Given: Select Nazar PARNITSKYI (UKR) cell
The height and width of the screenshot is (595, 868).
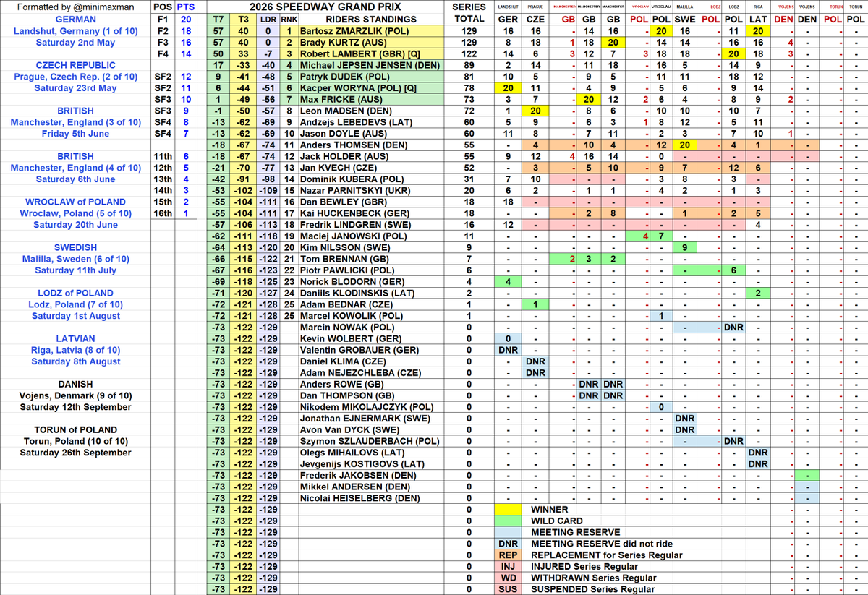Looking at the screenshot, I should tap(370, 191).
